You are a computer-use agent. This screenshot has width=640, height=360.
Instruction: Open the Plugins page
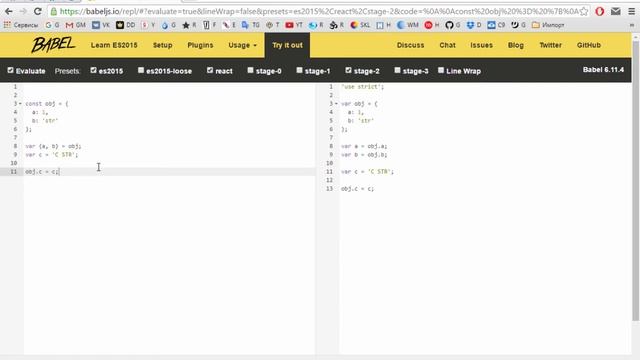tap(200, 45)
